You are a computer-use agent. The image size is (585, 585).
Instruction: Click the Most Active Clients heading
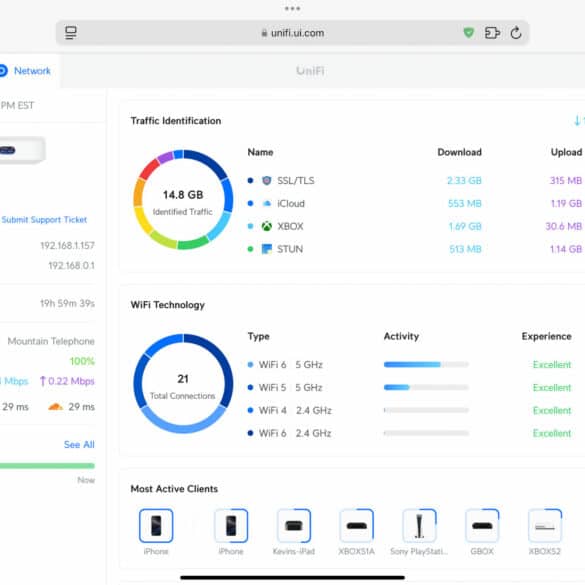(x=174, y=489)
